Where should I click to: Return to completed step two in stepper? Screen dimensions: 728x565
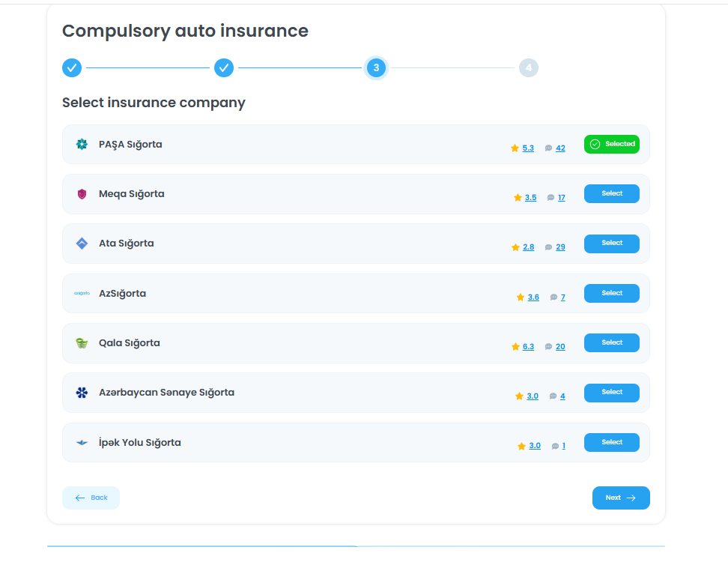[224, 68]
